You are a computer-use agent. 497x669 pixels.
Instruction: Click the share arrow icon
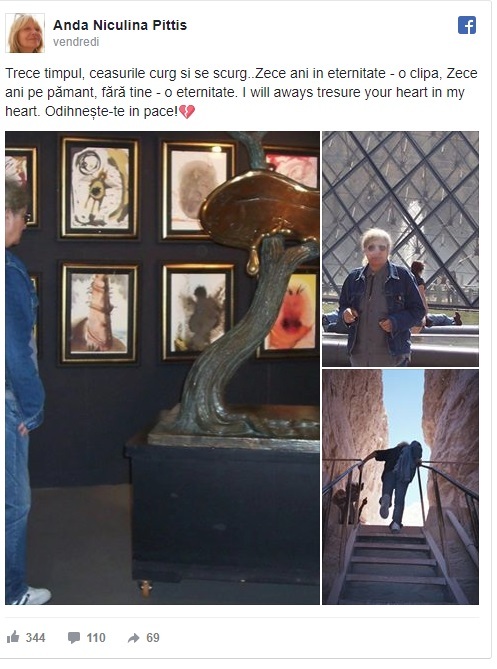[x=134, y=638]
